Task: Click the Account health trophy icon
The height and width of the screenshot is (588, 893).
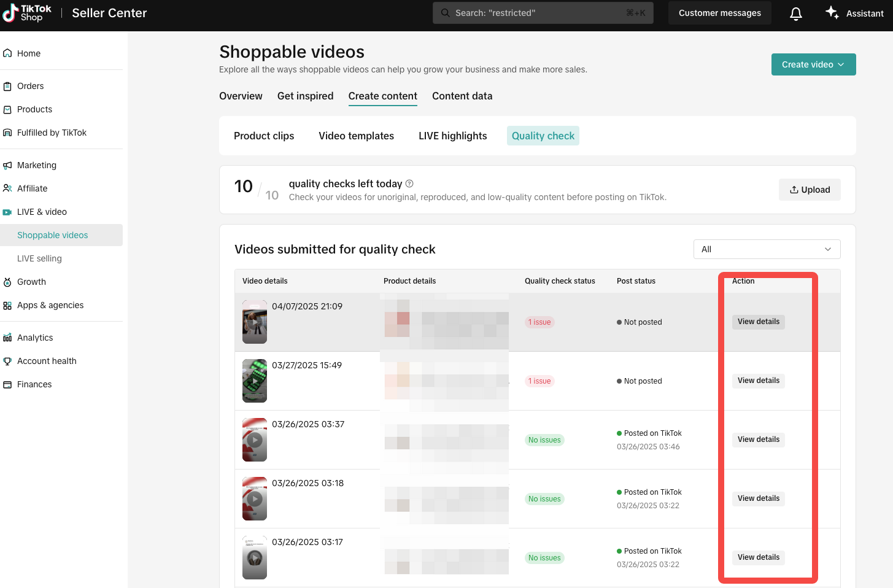Action: [x=7, y=361]
